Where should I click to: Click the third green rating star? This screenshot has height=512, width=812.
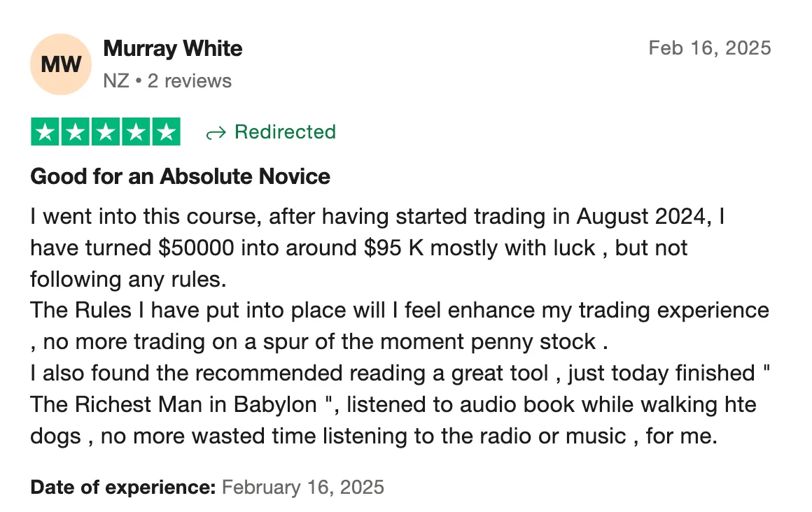point(106,132)
